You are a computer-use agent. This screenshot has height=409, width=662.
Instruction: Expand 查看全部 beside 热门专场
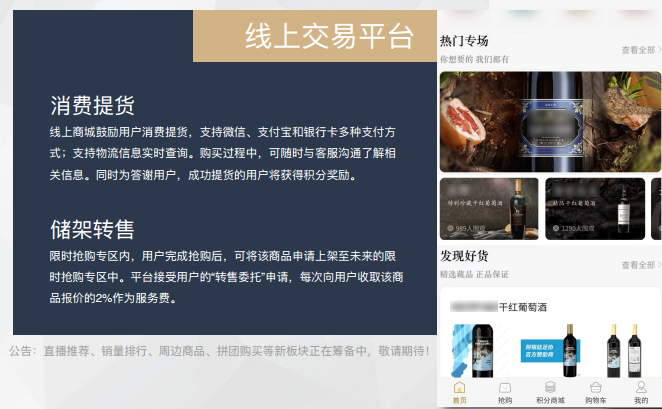(x=640, y=50)
